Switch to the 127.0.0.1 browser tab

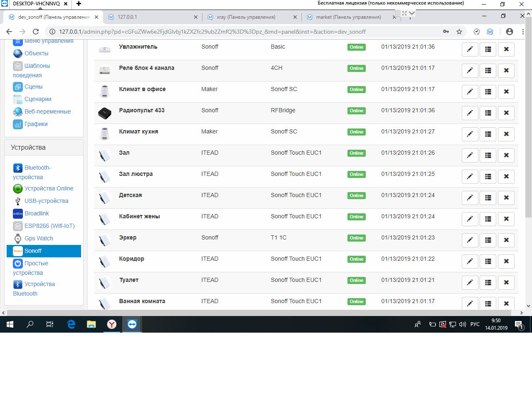coord(153,17)
